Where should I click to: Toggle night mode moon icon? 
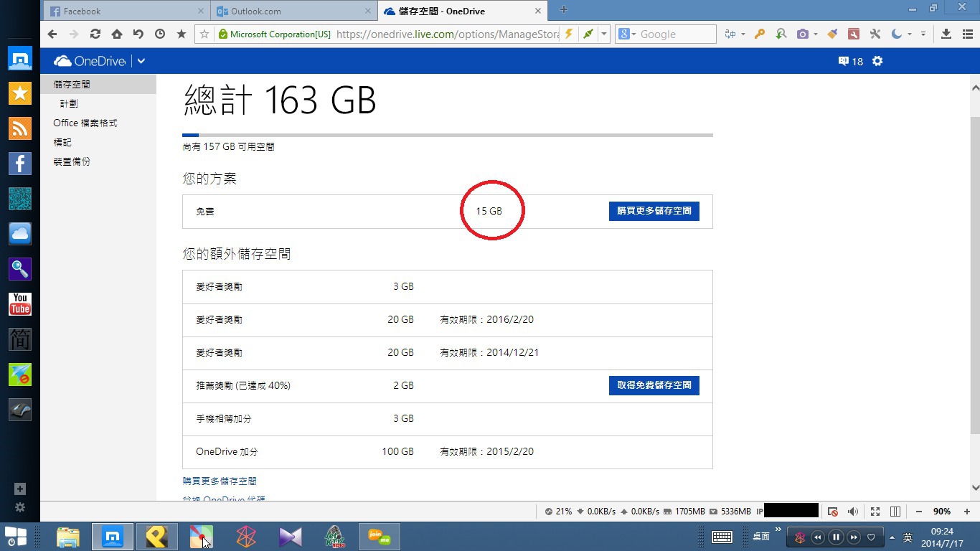pyautogui.click(x=897, y=34)
